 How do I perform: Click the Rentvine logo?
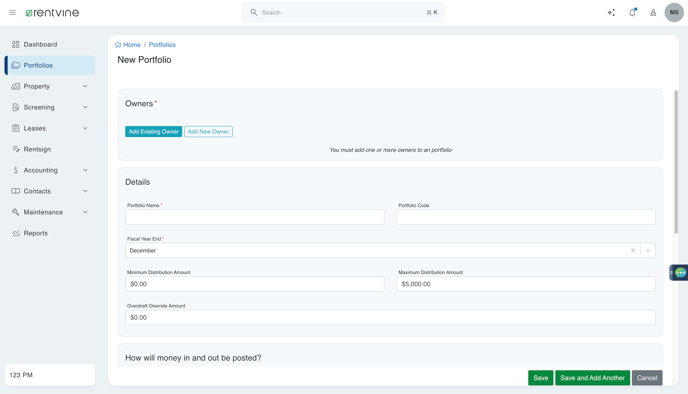click(52, 13)
